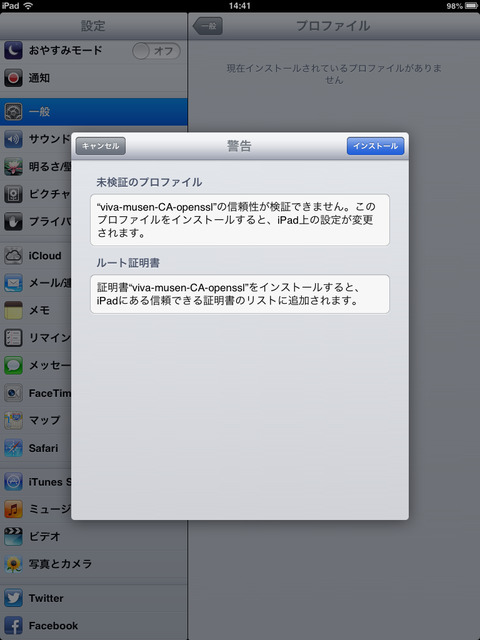Open the FaceTime camera icon
Image resolution: width=480 pixels, height=640 pixels.
pos(13,393)
